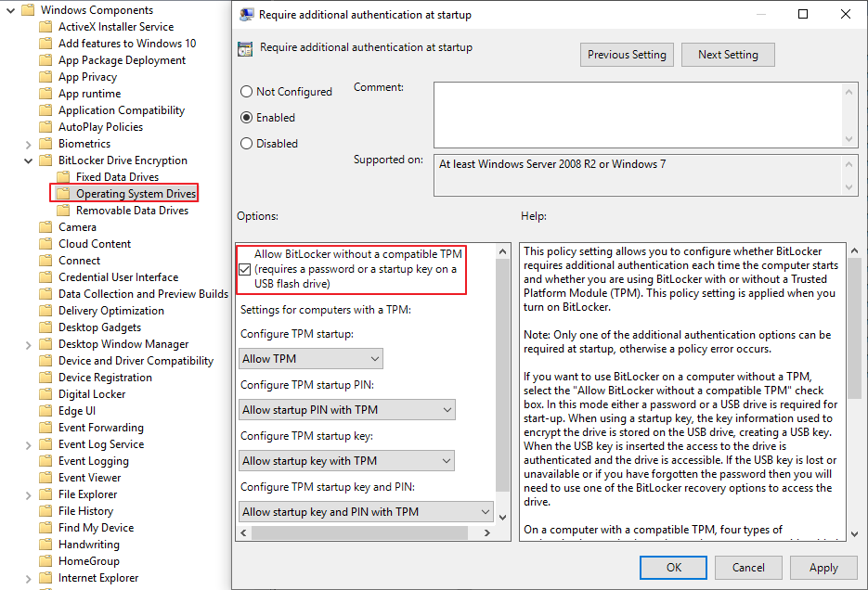
Task: Click the Delivery Optimization folder icon
Action: 45,311
